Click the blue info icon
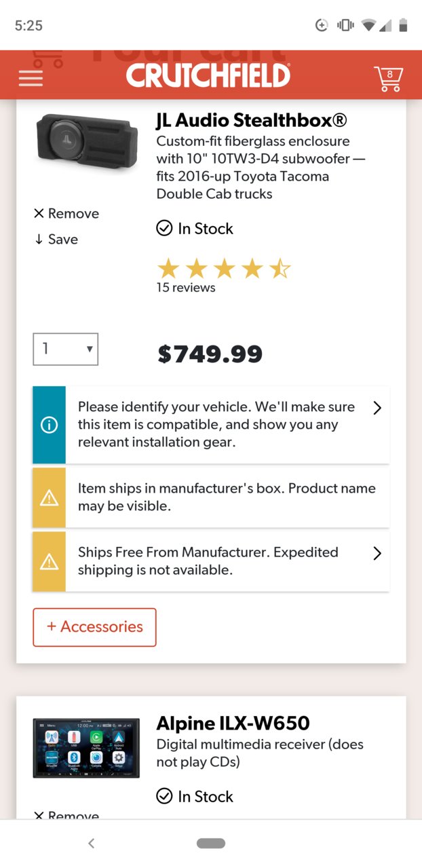This screenshot has height=868, width=422. tap(49, 425)
